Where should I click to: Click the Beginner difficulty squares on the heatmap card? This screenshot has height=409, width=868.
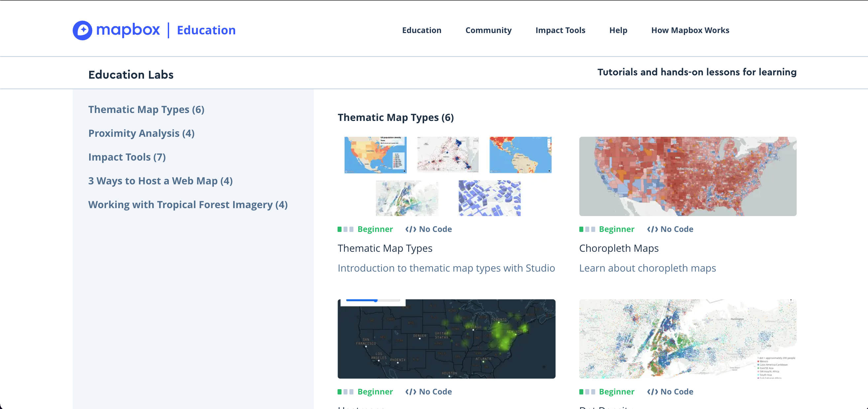(x=345, y=391)
